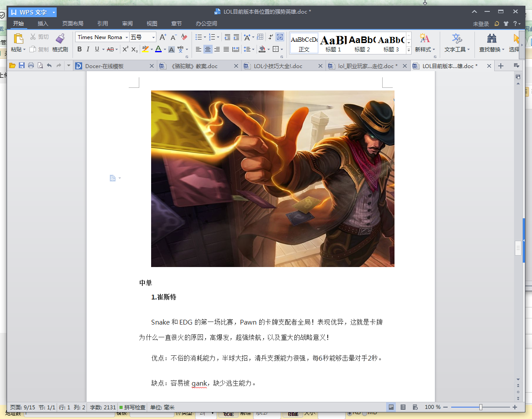This screenshot has width=532, height=419.
Task: Switch to the 页面布局 ribbon tab
Action: click(73, 24)
